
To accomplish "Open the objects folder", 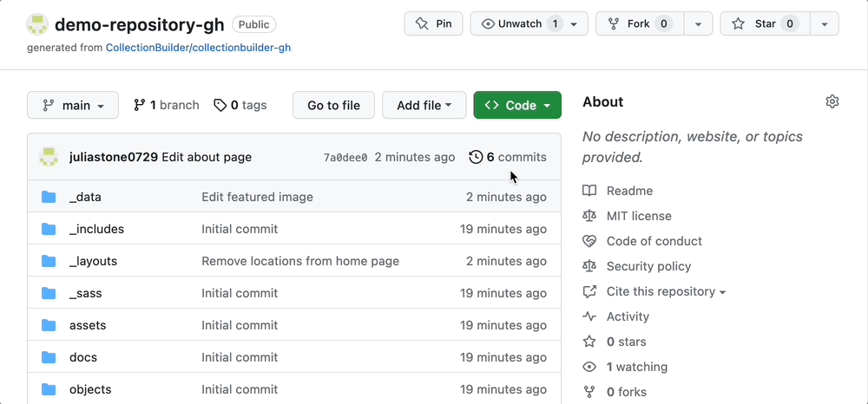I will [x=90, y=389].
